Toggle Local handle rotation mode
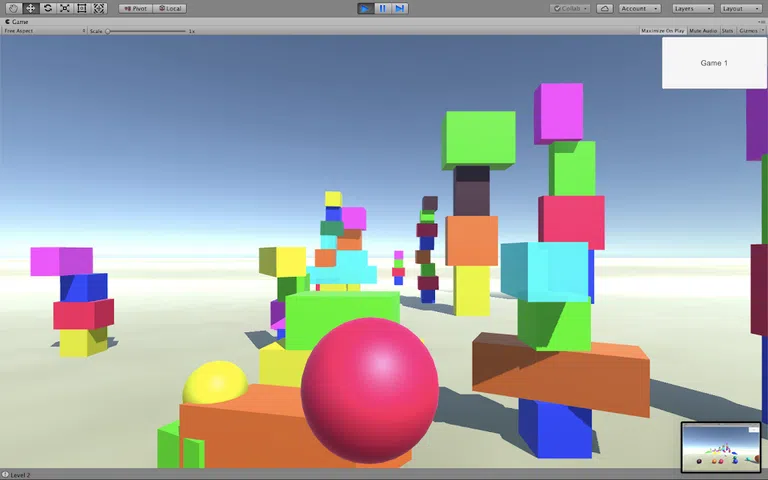The height and width of the screenshot is (480, 768). (x=170, y=8)
